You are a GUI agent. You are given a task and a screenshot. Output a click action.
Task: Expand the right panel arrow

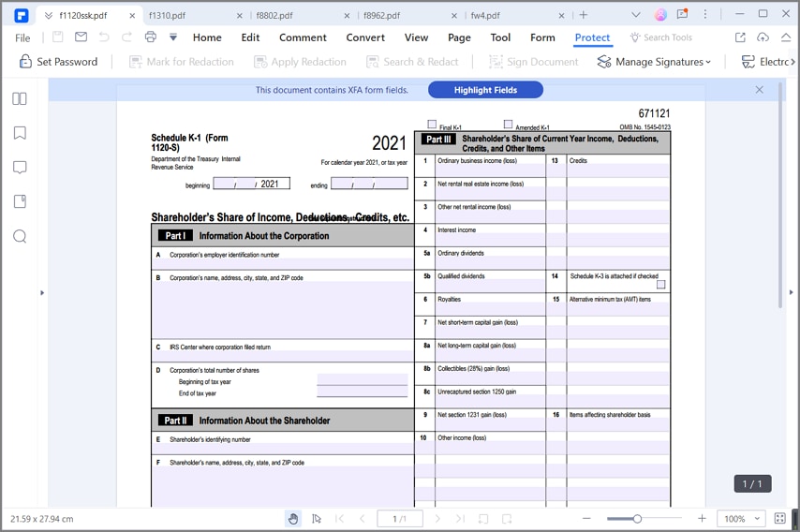pos(792,292)
